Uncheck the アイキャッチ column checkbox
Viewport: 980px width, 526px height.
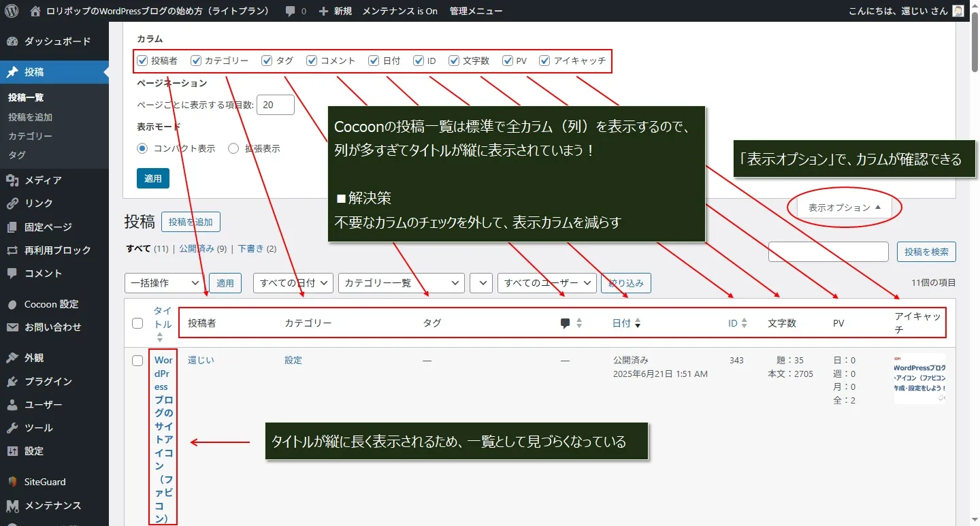(x=544, y=61)
